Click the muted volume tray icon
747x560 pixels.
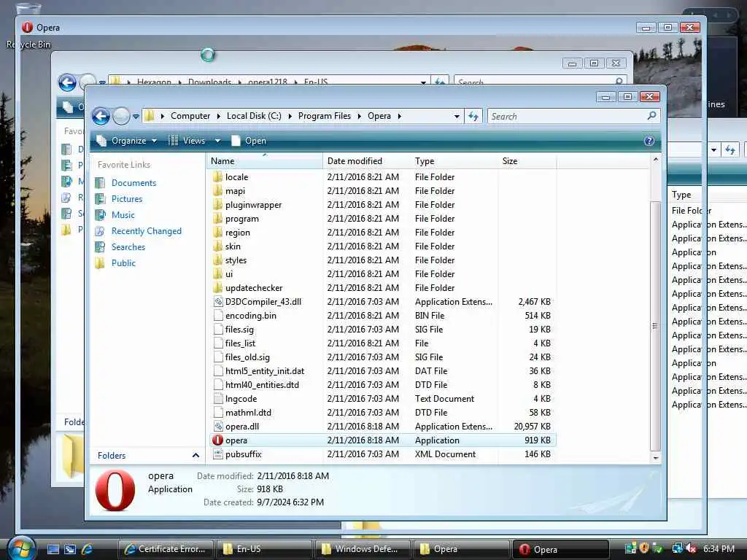coord(691,549)
